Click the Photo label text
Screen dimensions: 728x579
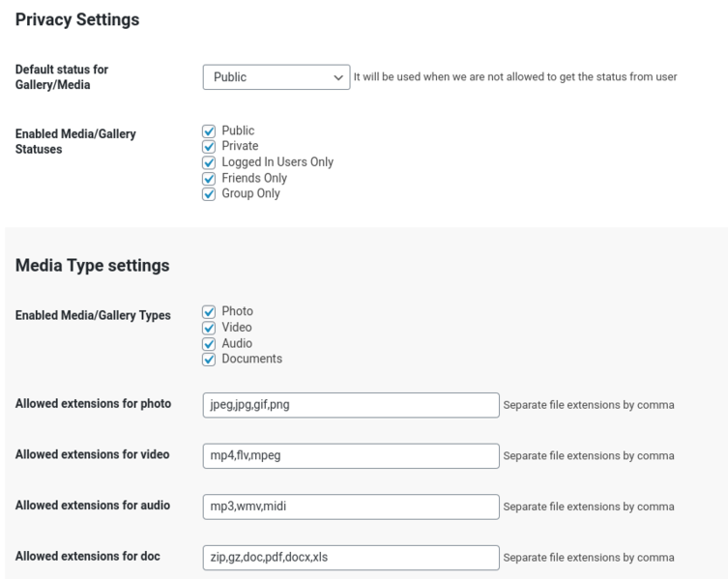pyautogui.click(x=238, y=311)
